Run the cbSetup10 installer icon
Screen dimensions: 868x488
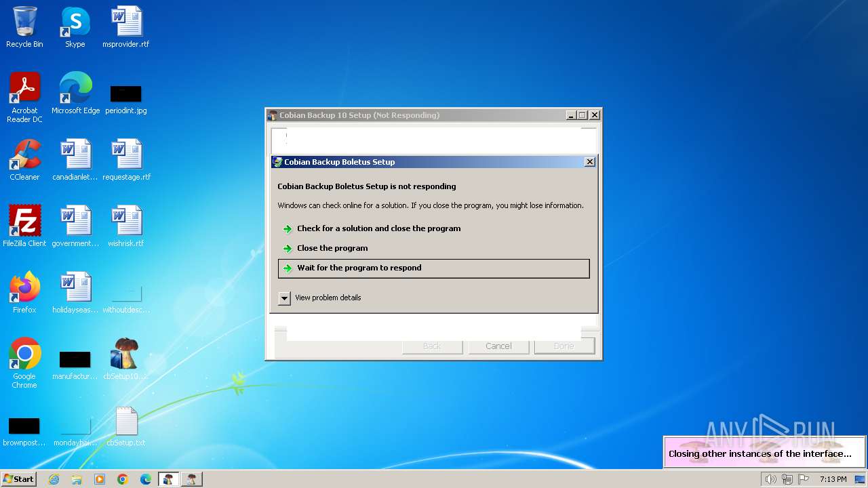click(x=126, y=359)
